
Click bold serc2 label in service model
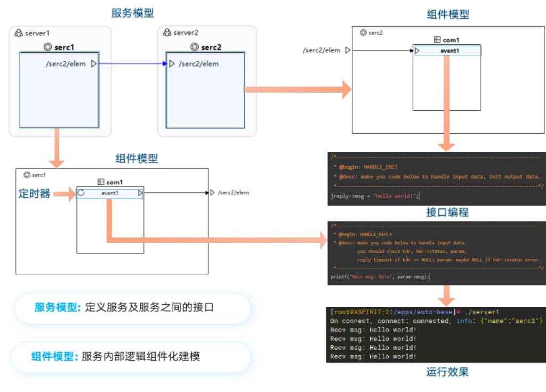(x=211, y=47)
